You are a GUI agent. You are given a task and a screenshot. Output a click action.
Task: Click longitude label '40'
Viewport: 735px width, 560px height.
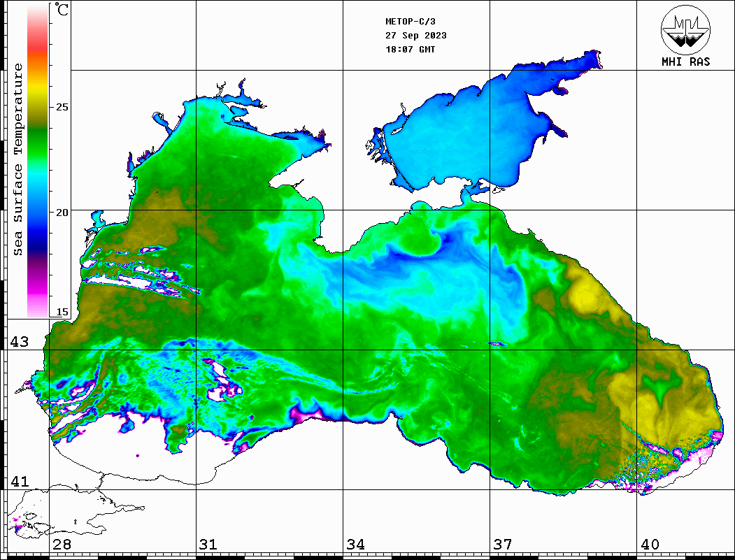pyautogui.click(x=650, y=545)
